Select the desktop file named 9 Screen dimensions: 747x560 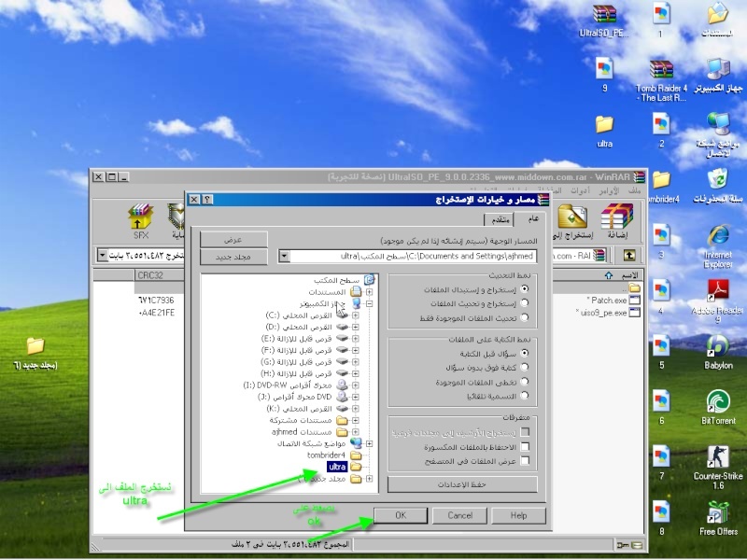(x=604, y=76)
